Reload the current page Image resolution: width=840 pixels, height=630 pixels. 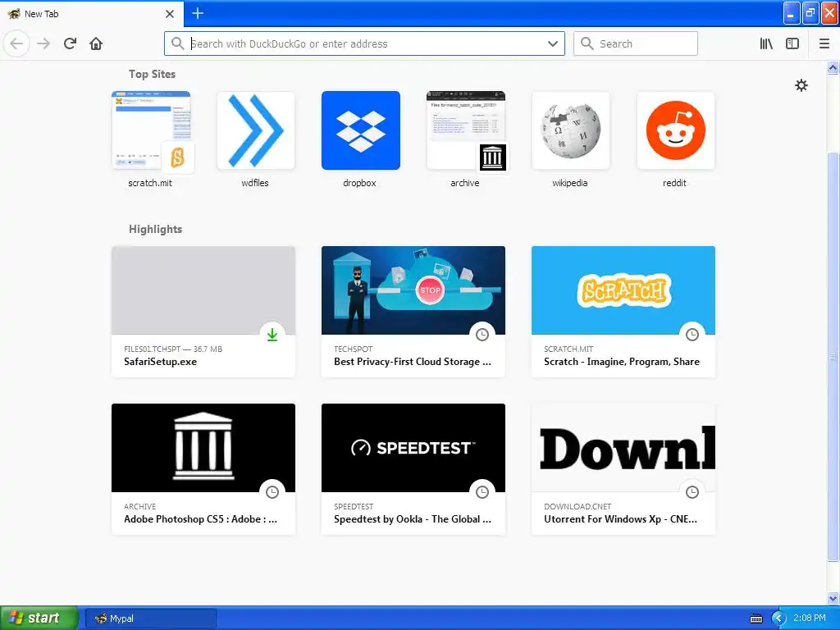click(x=70, y=43)
